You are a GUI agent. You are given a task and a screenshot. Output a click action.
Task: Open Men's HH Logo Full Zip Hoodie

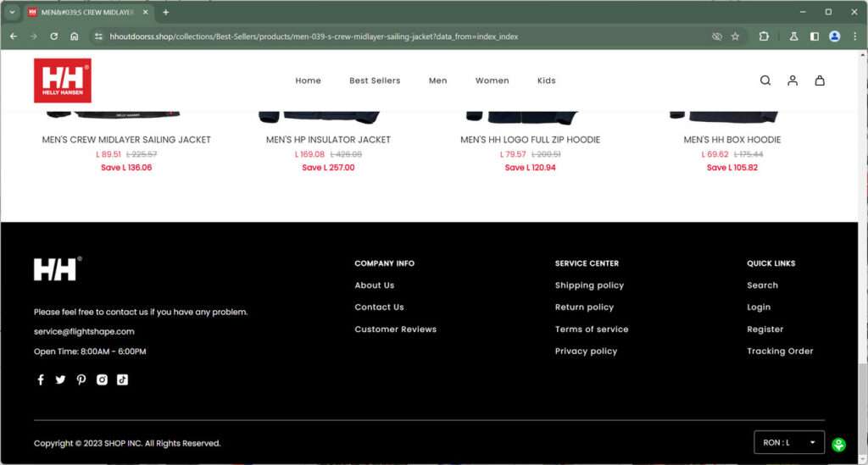coord(531,140)
